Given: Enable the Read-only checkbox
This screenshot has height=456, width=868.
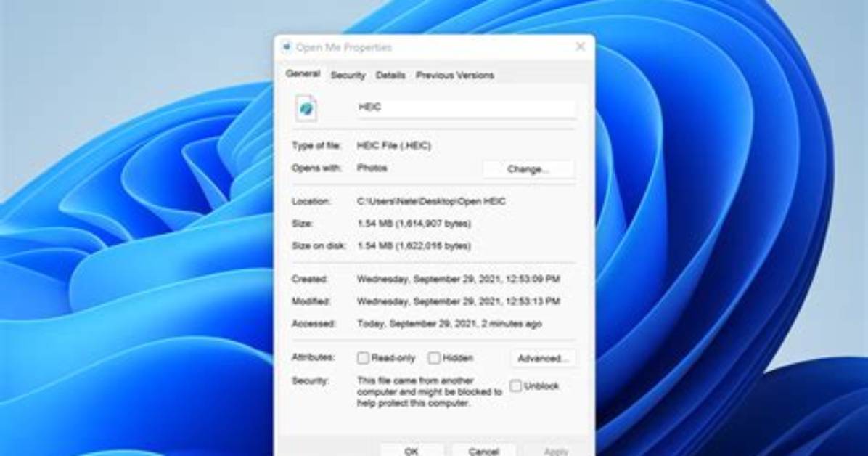Looking at the screenshot, I should pos(363,358).
